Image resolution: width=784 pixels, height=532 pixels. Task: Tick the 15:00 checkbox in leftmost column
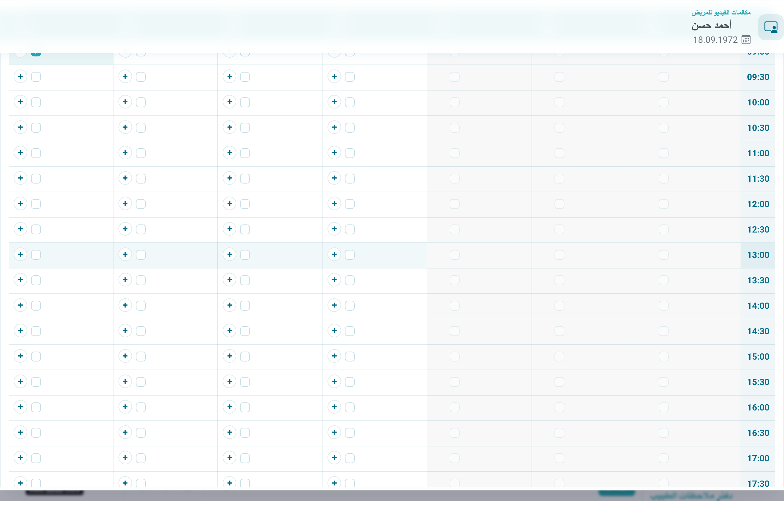[x=36, y=356]
